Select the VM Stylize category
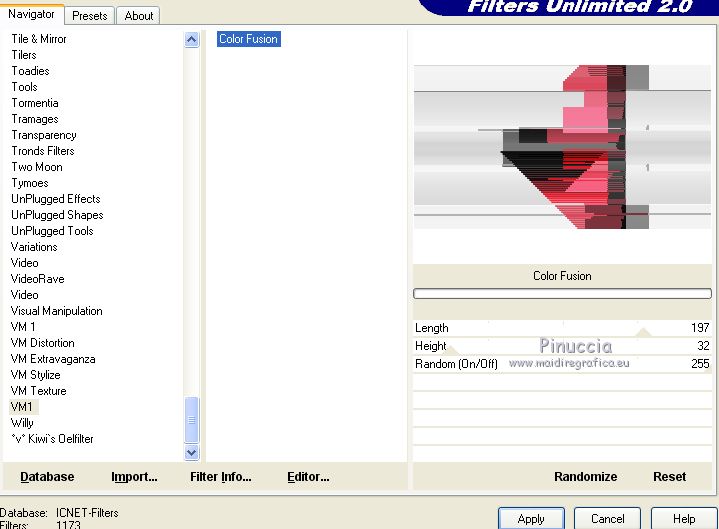The width and height of the screenshot is (719, 529). click(35, 375)
